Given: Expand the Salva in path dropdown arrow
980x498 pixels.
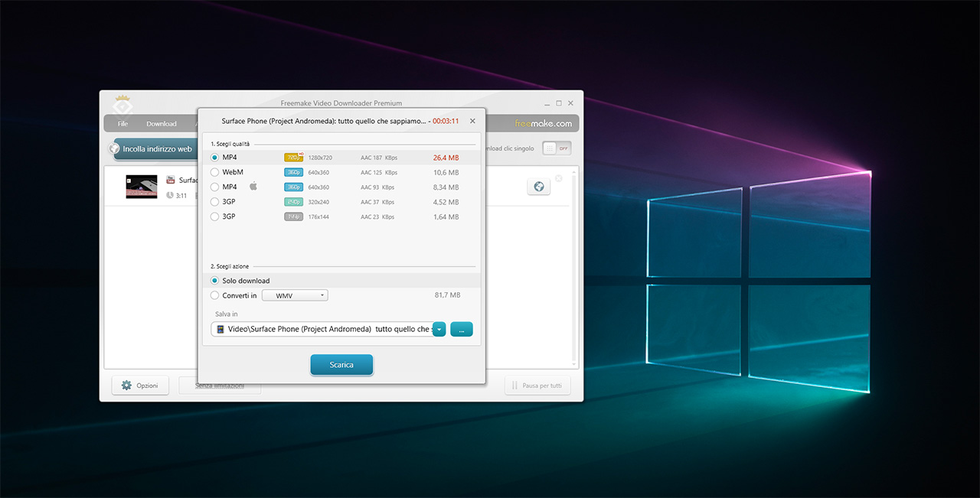Looking at the screenshot, I should (439, 329).
